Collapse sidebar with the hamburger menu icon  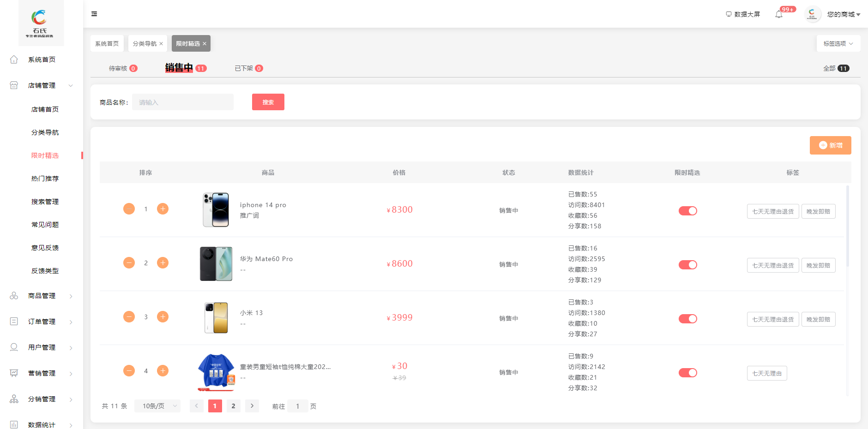pos(94,14)
